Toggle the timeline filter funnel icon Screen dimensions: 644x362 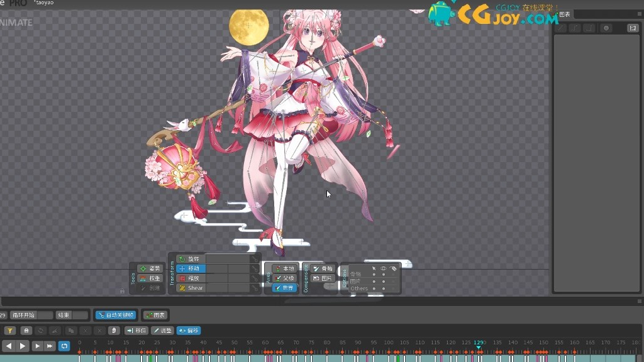click(10, 331)
